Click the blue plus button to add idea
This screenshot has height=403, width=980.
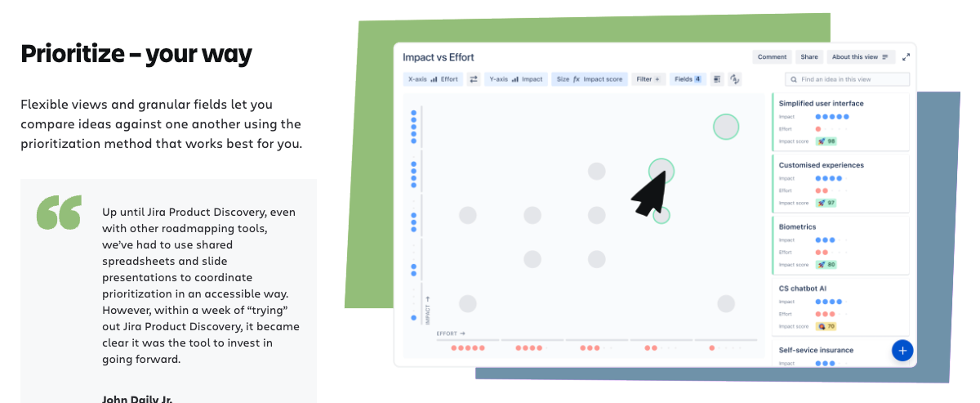click(902, 351)
